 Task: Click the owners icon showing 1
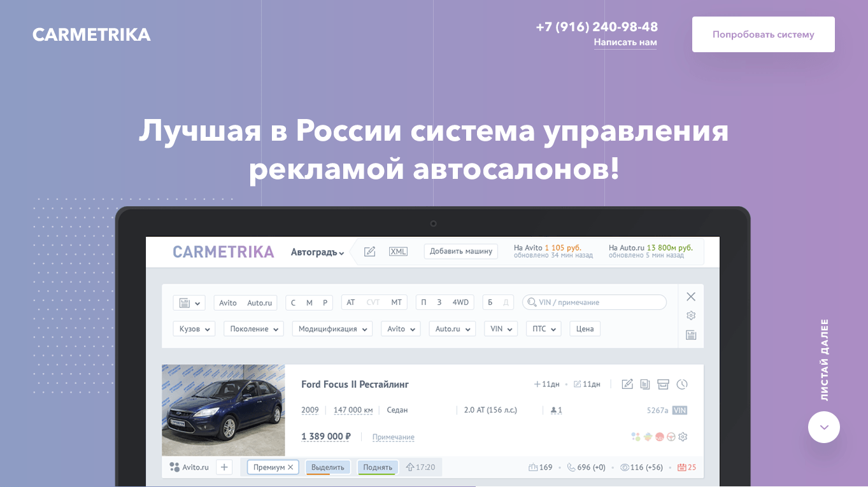(x=556, y=411)
